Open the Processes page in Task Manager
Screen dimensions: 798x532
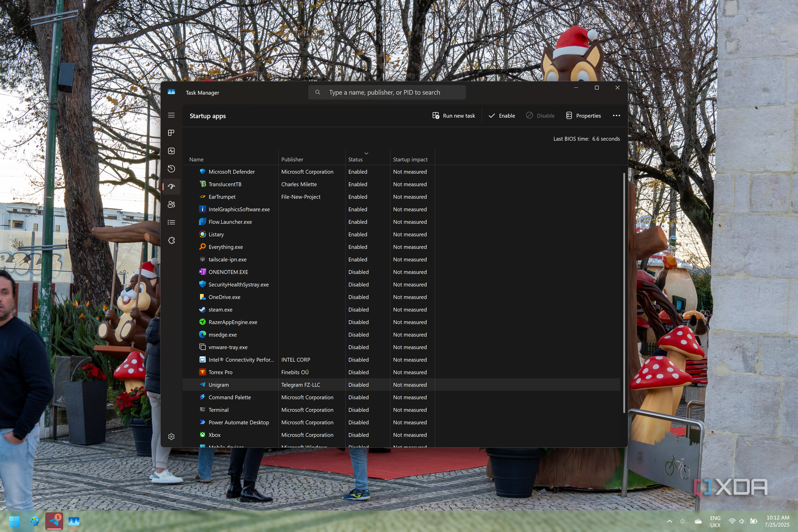click(171, 133)
